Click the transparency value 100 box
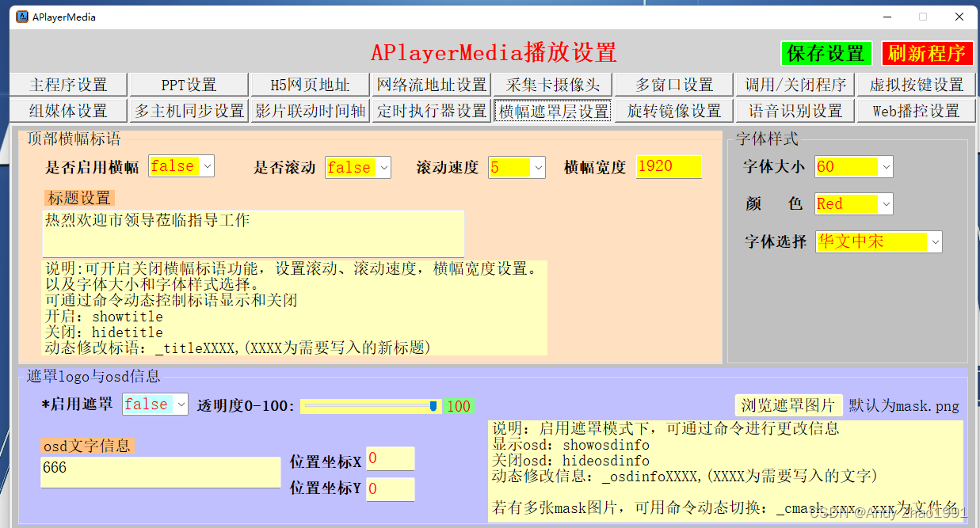980x528 pixels. [459, 407]
